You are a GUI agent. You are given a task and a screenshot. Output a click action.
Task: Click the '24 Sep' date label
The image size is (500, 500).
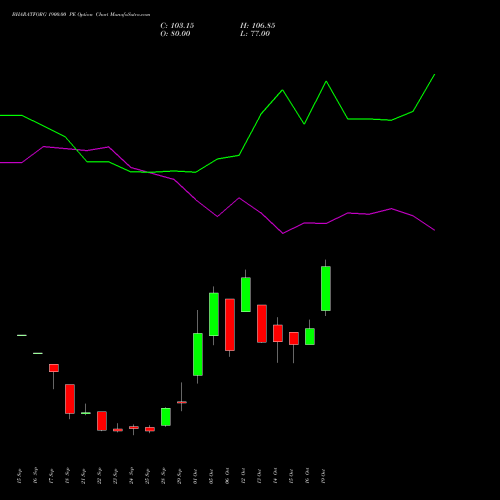click(x=131, y=476)
